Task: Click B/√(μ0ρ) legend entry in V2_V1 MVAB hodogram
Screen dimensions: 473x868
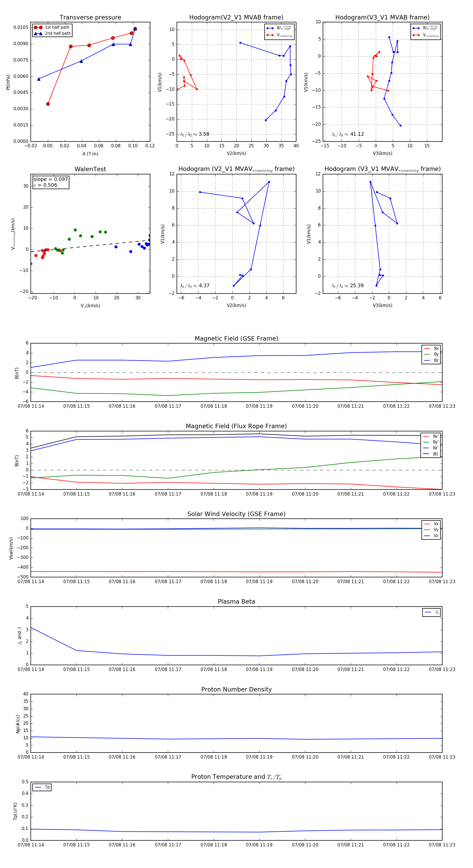Action: (279, 28)
